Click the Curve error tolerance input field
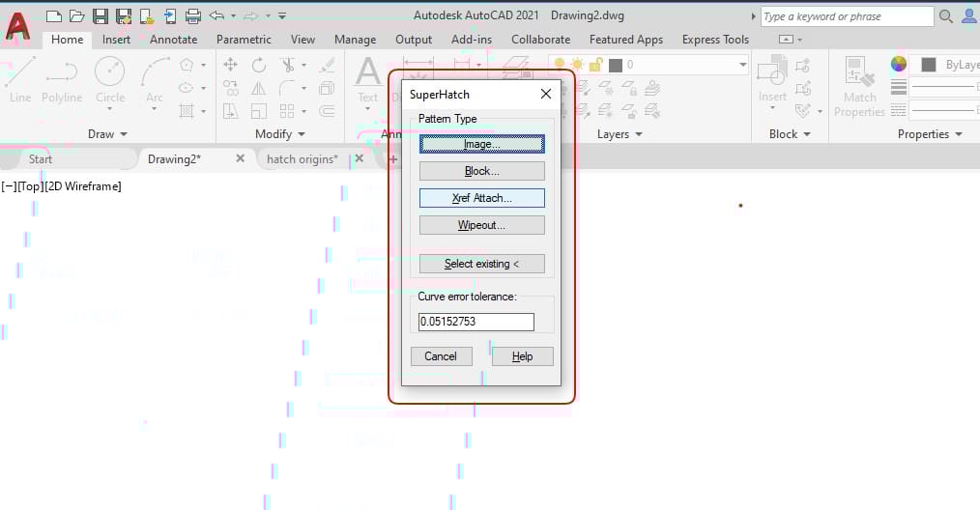 (x=476, y=322)
